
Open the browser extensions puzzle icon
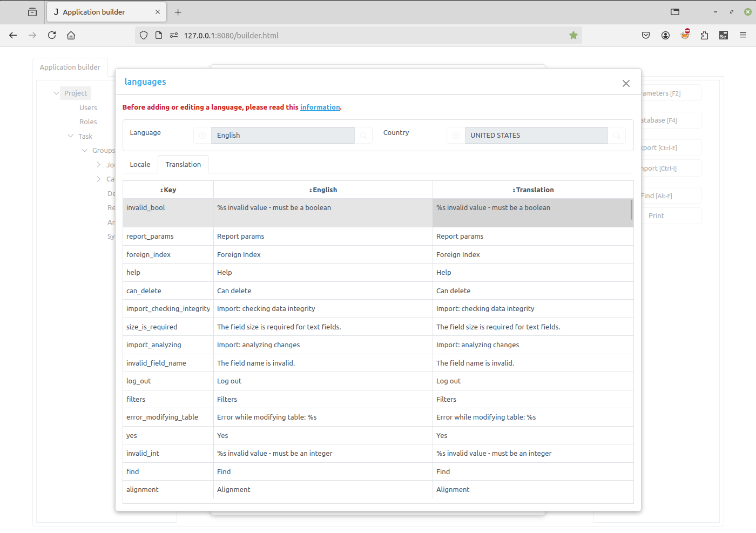[704, 36]
